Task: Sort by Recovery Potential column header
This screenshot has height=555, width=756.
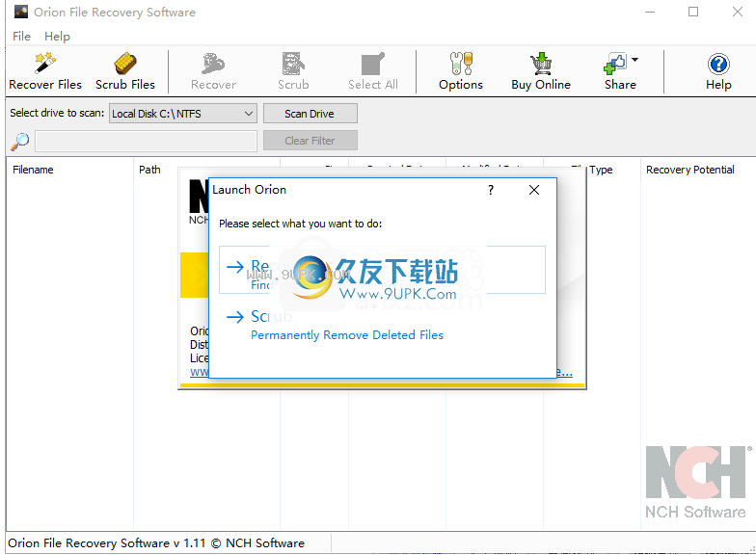Action: click(690, 170)
